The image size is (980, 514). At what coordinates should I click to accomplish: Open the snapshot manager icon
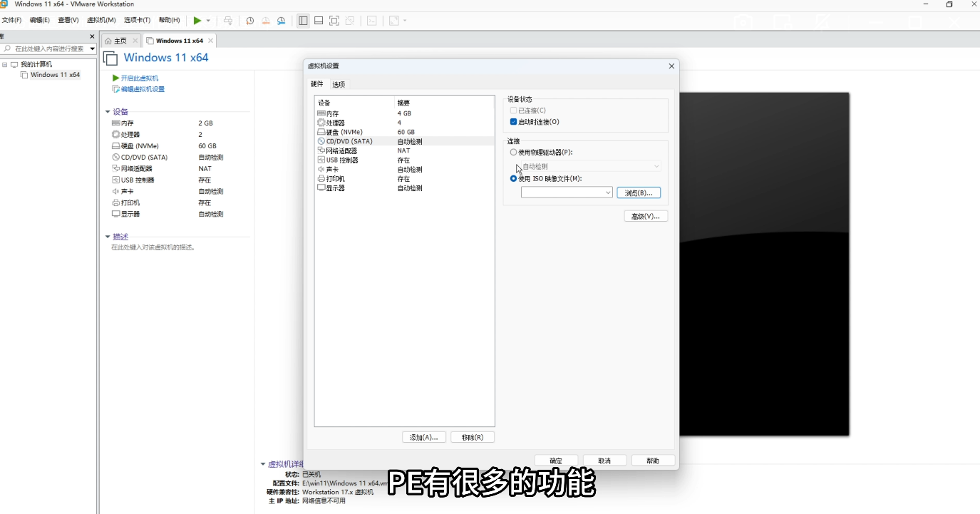tap(282, 21)
